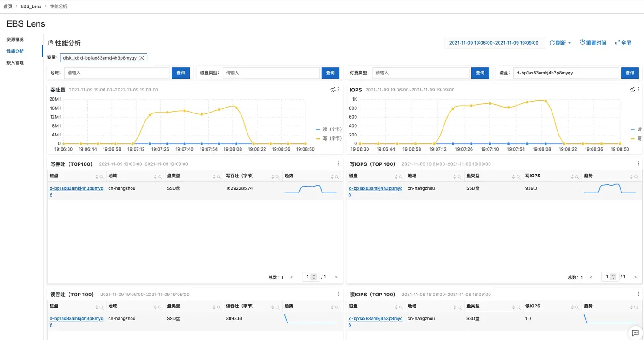Open 资源概览 in the sidebar

(15, 40)
